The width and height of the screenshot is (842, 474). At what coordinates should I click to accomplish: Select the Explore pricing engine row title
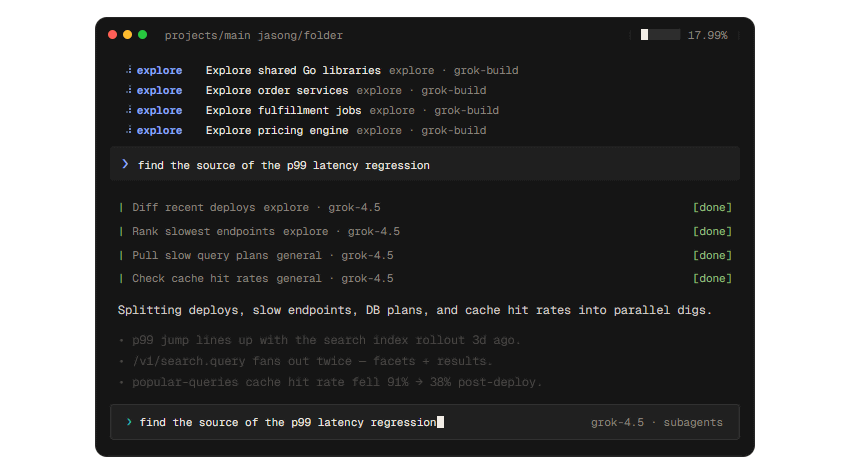click(x=277, y=130)
